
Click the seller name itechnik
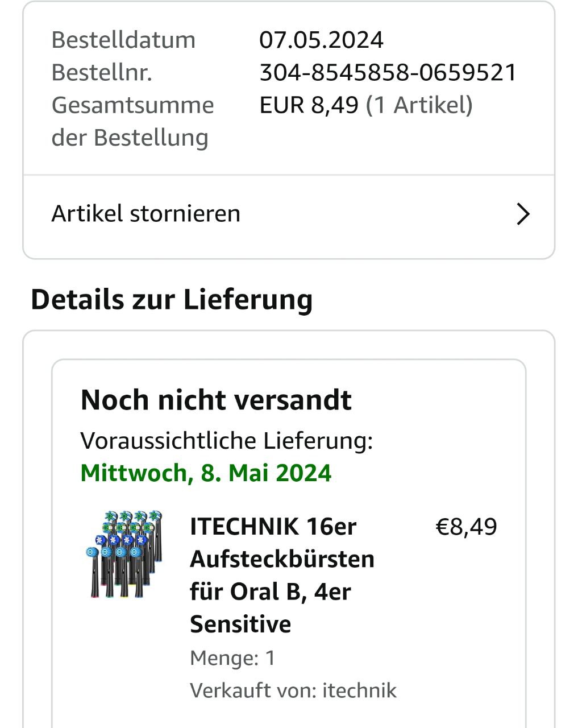coord(359,690)
